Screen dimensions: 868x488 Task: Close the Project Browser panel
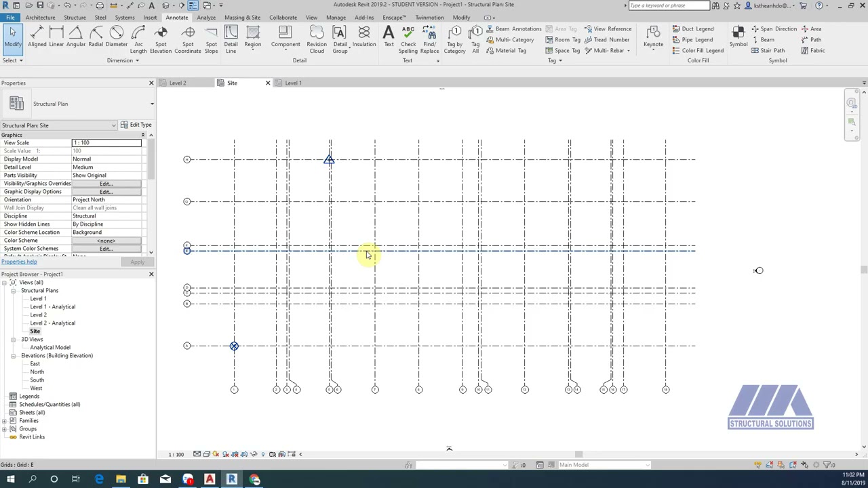click(151, 274)
